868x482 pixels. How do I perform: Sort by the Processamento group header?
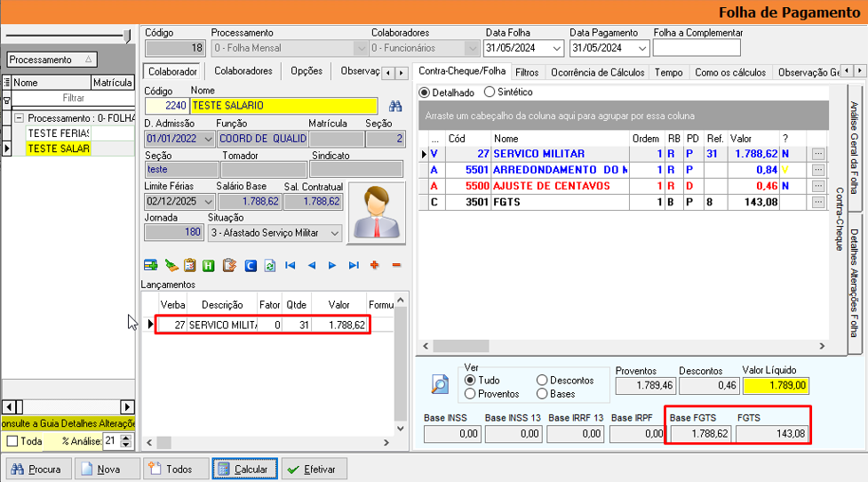point(52,60)
